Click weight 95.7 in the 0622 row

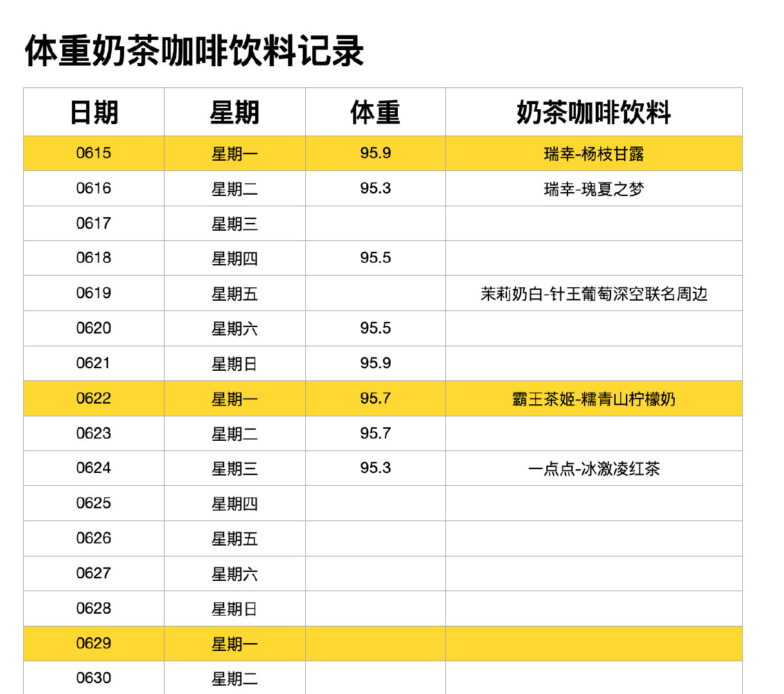375,398
